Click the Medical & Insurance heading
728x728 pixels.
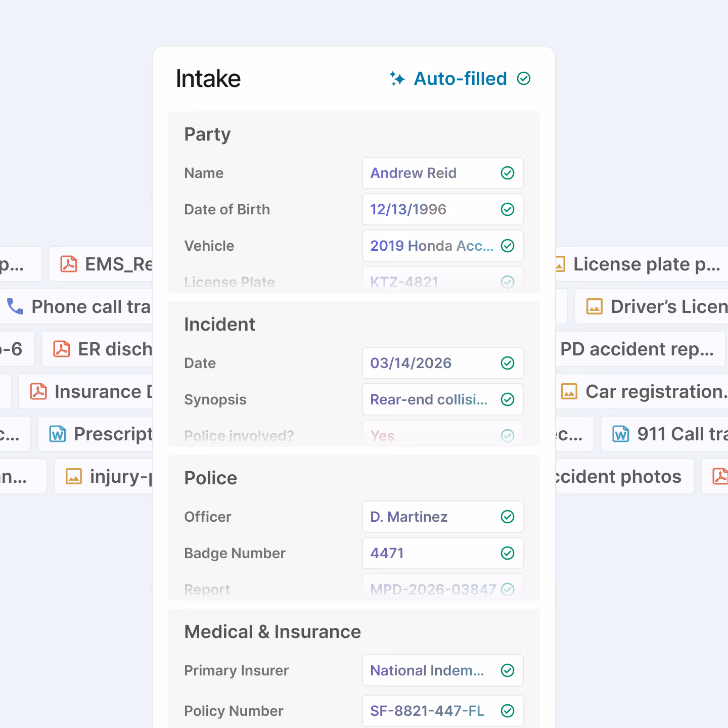click(x=272, y=631)
